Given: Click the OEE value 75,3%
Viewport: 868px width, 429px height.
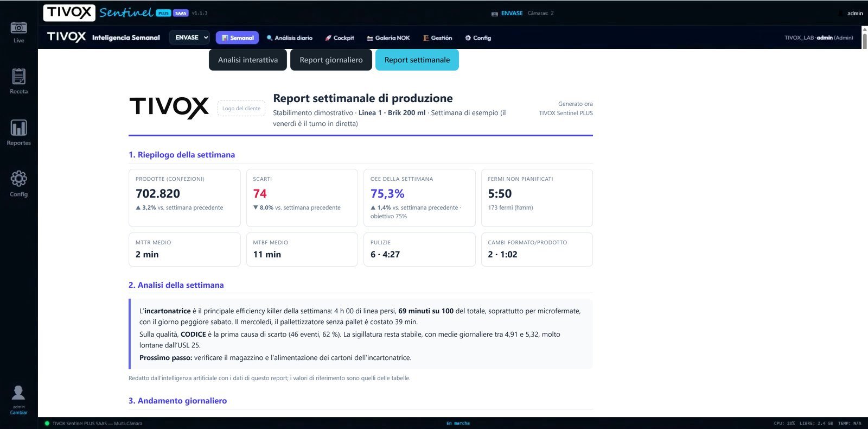Looking at the screenshot, I should click(387, 194).
